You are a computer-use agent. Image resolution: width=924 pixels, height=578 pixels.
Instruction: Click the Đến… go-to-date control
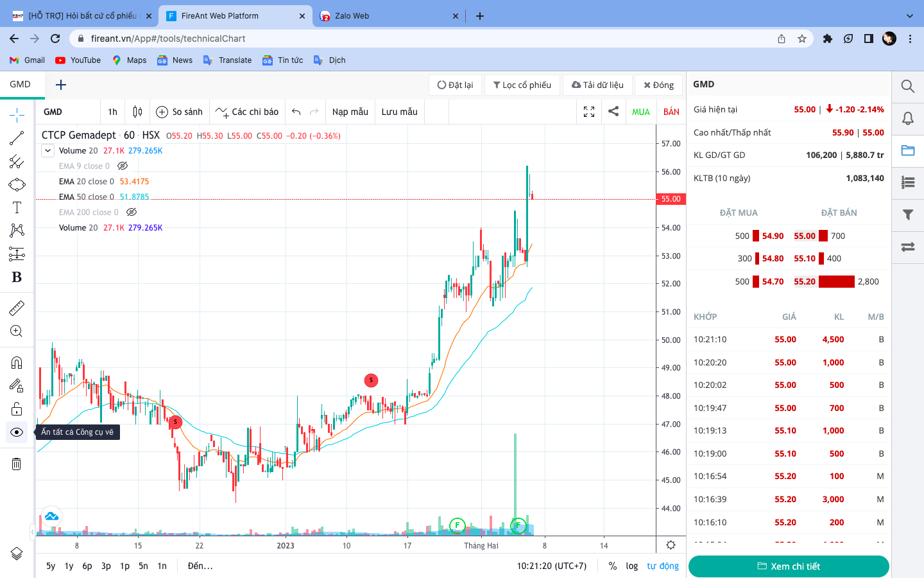(200, 566)
